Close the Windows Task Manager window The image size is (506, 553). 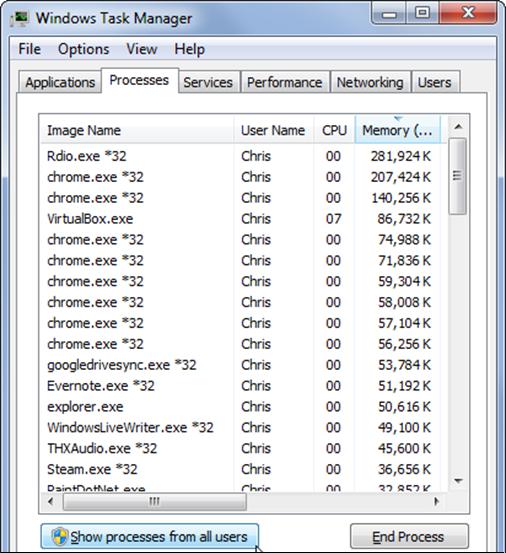[468, 13]
